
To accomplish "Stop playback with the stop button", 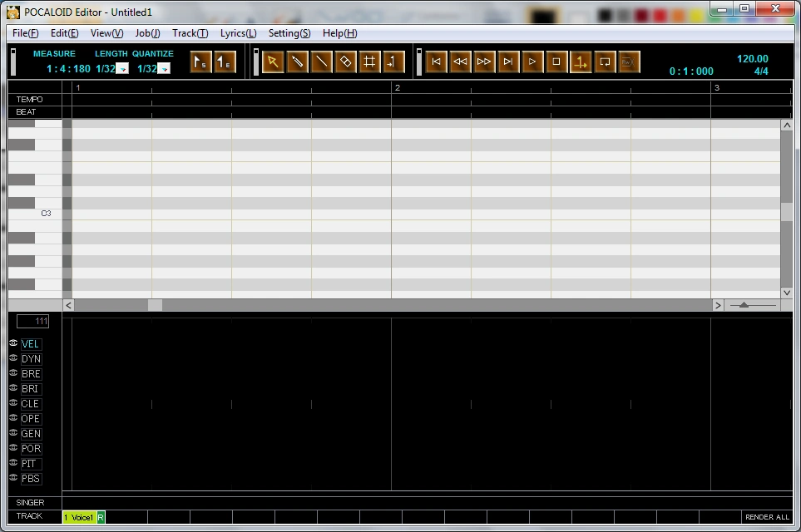I will pos(556,62).
